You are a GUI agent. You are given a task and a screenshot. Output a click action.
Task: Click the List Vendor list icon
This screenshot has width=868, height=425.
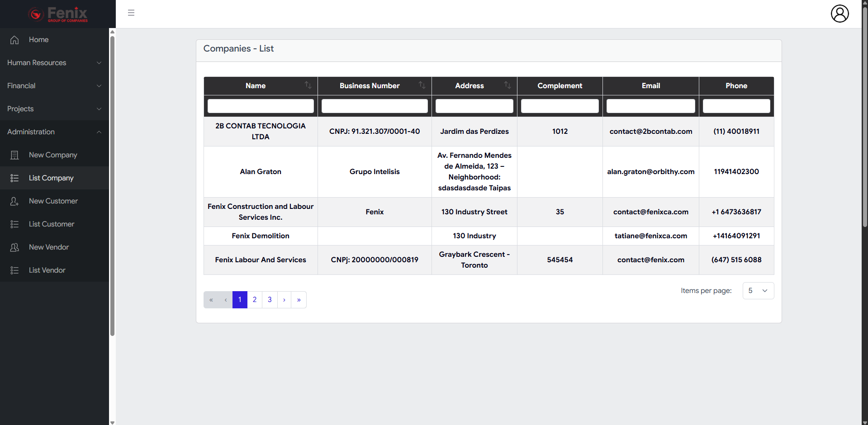tap(14, 270)
